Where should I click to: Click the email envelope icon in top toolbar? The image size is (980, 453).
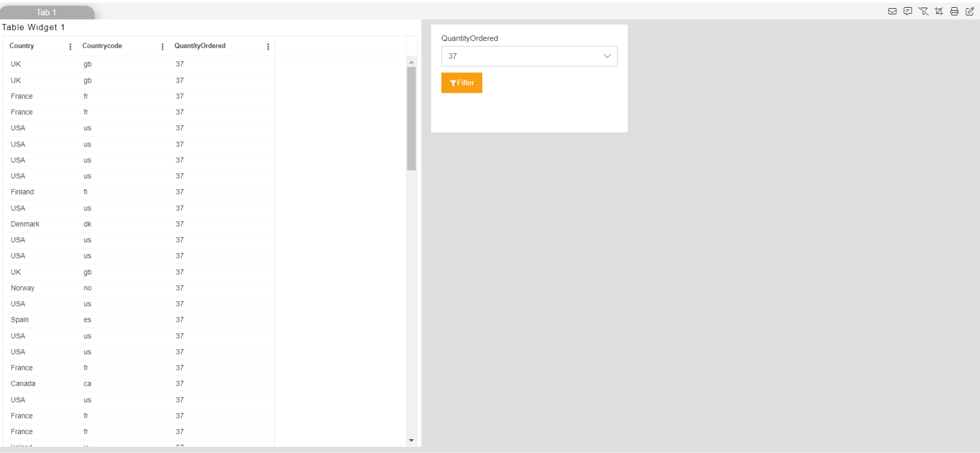tap(892, 11)
